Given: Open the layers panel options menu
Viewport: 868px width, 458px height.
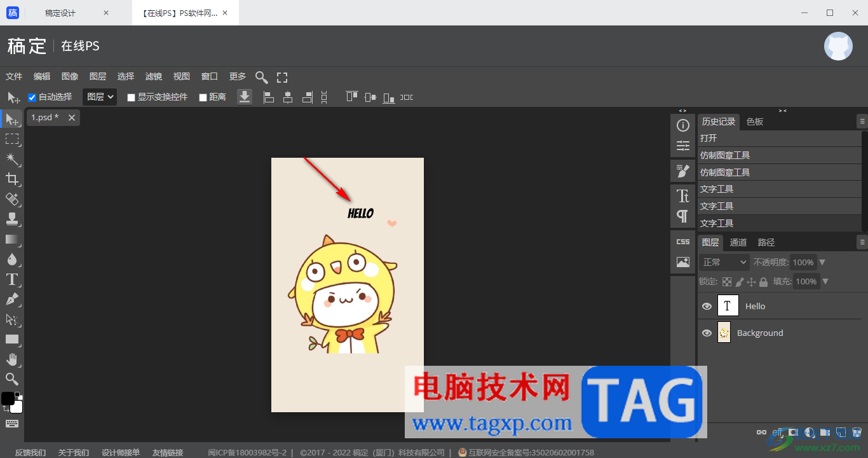Looking at the screenshot, I should point(862,242).
